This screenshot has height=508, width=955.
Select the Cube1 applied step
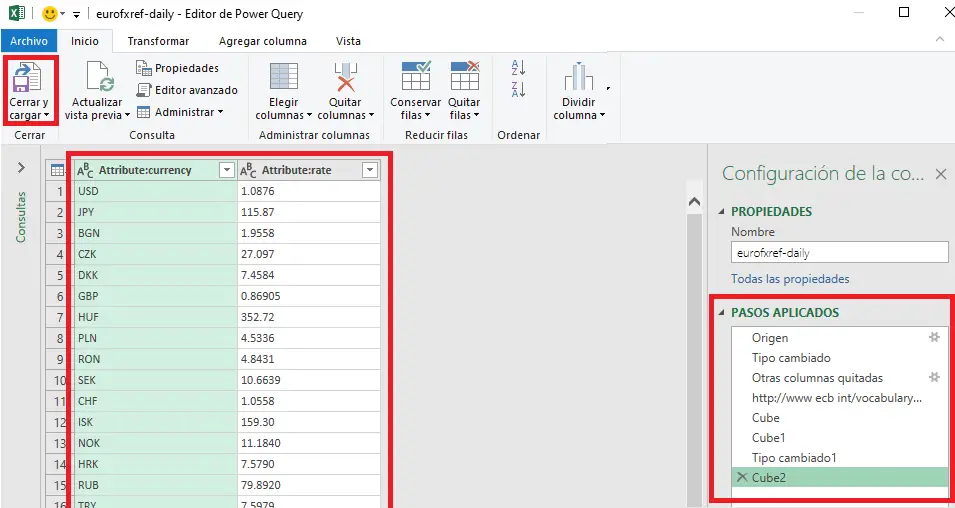click(840, 437)
